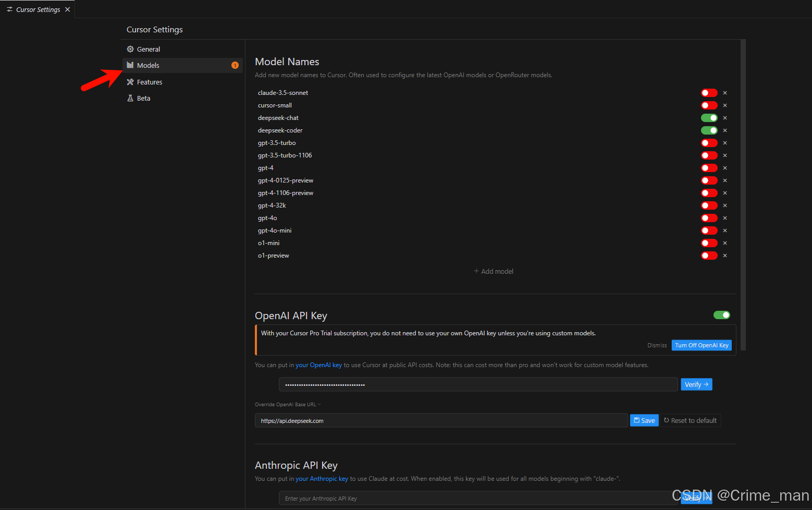Remove the o1-preview model with X
The height and width of the screenshot is (510, 812).
[725, 256]
